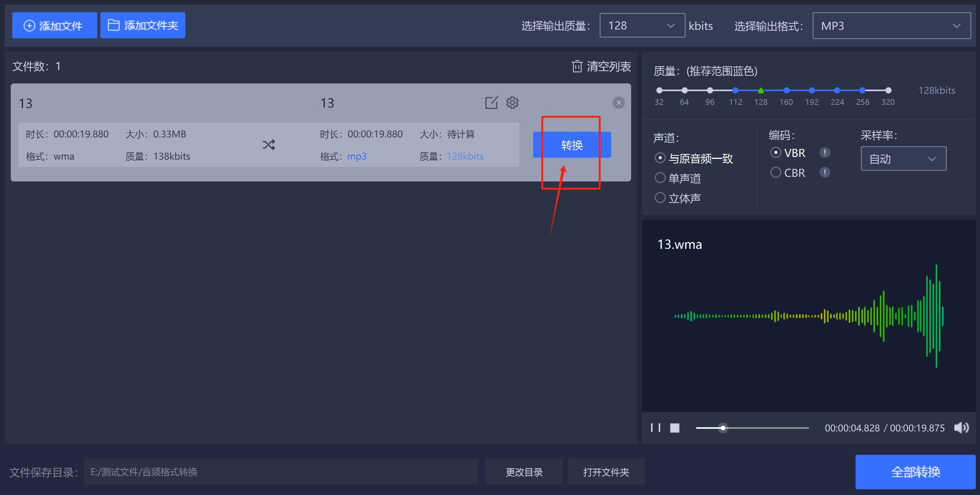Screen dimensions: 980x495
Task: Pause the audio preview playback
Action: tap(655, 428)
